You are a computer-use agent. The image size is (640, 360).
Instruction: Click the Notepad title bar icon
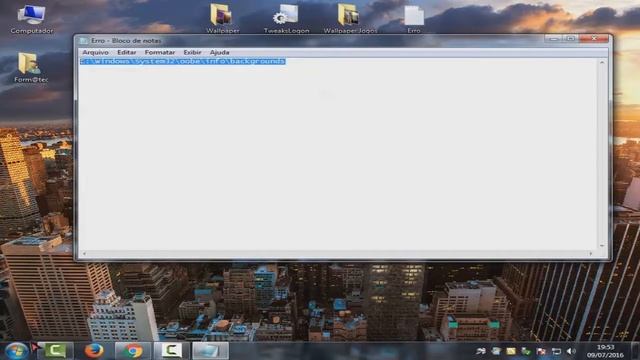pyautogui.click(x=84, y=41)
